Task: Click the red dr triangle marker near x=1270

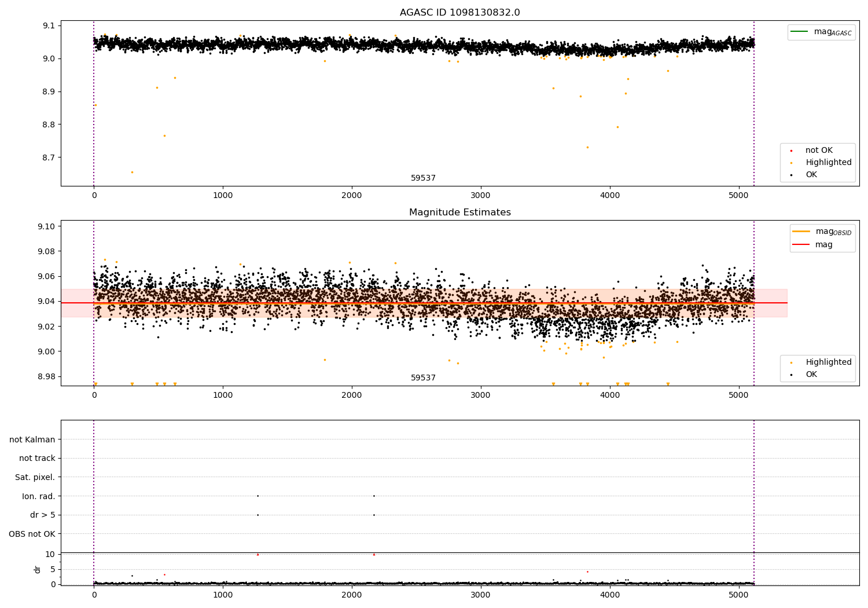Action: point(258,554)
